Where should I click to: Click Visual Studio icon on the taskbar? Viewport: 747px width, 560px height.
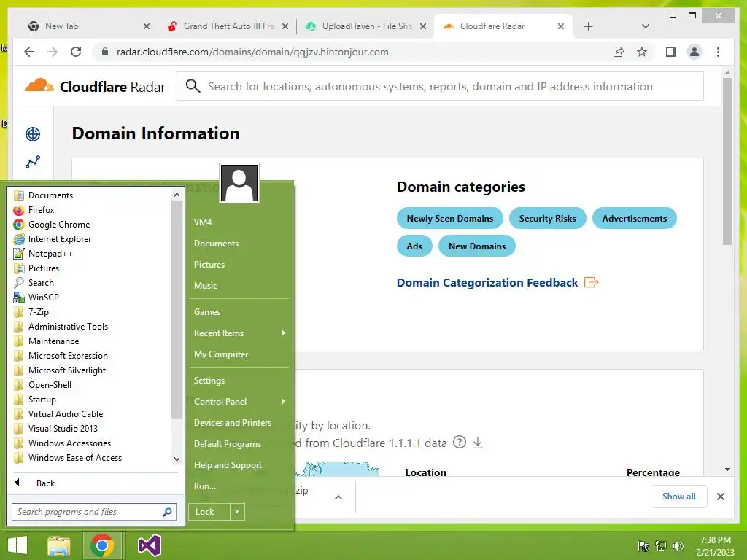tap(149, 545)
